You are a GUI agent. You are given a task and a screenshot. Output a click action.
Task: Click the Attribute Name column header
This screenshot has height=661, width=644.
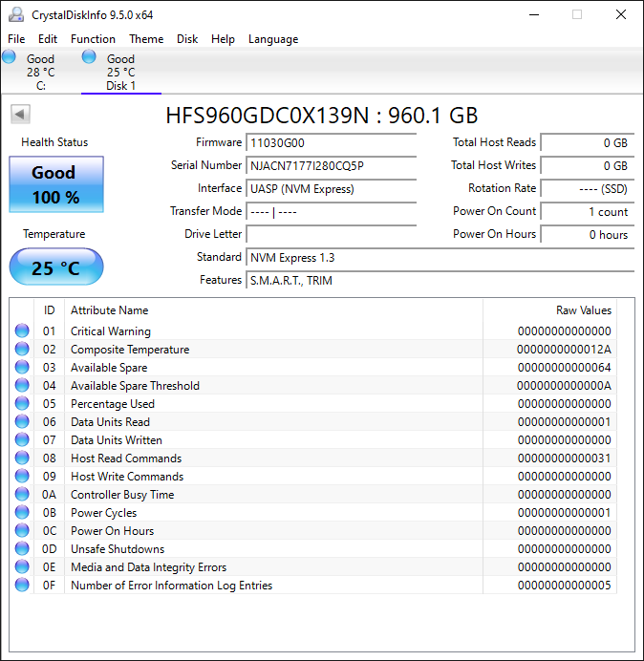point(273,310)
